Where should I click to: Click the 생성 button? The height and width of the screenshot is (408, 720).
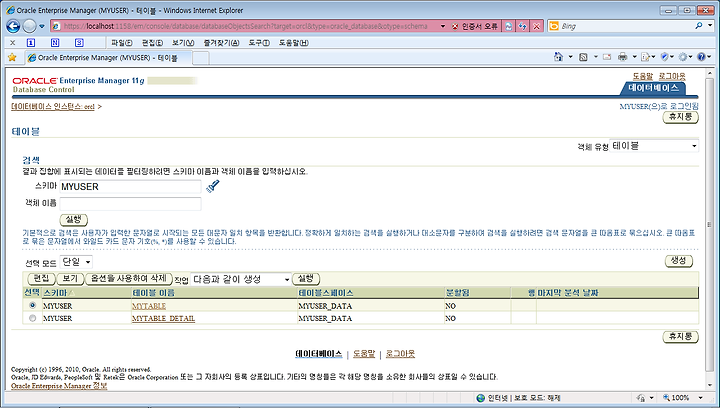click(679, 261)
